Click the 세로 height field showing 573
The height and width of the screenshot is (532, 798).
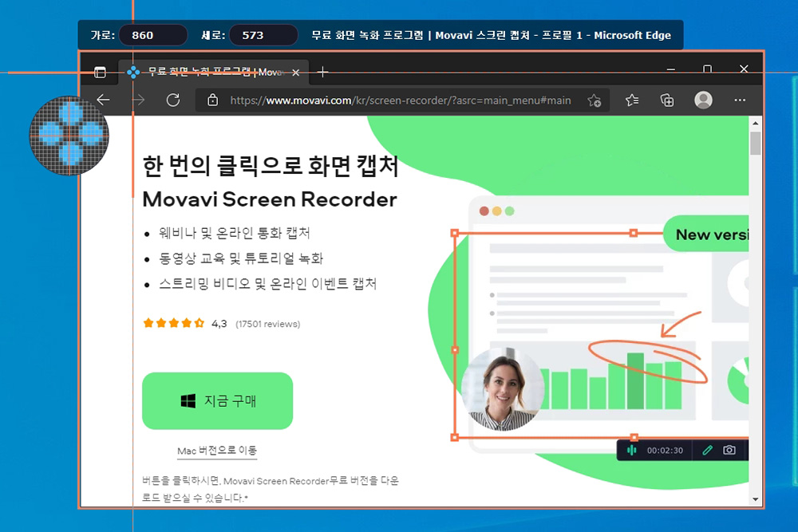[x=263, y=35]
